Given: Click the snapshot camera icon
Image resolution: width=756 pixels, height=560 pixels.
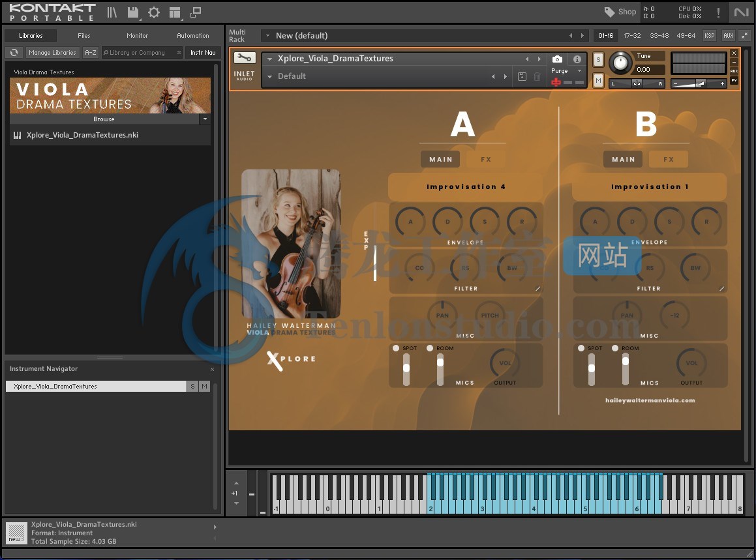Looking at the screenshot, I should point(557,59).
